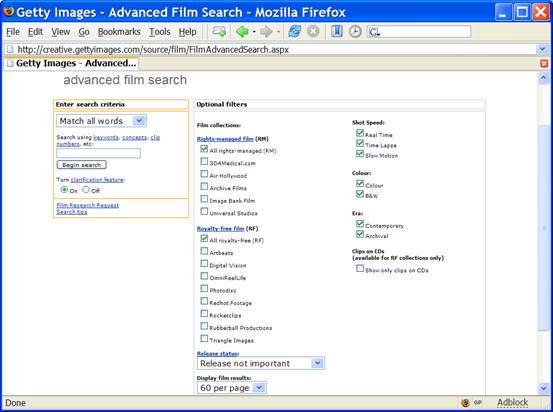Image resolution: width=553 pixels, height=412 pixels.
Task: Go forward using the grey arrow
Action: tap(266, 32)
